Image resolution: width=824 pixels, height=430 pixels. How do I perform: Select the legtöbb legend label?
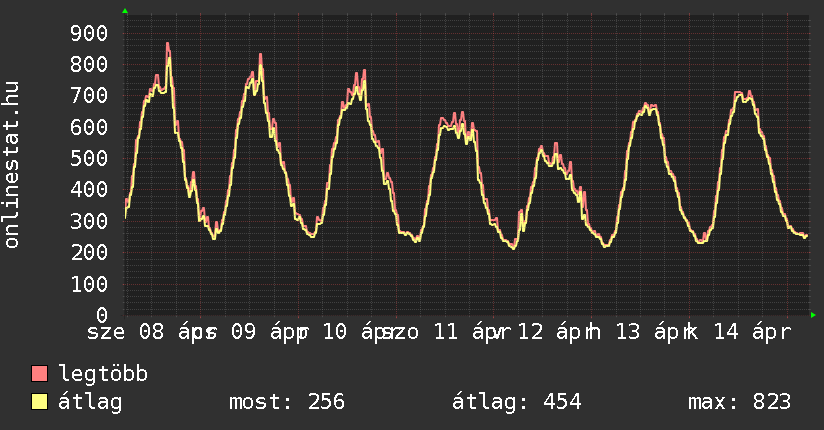(x=103, y=374)
